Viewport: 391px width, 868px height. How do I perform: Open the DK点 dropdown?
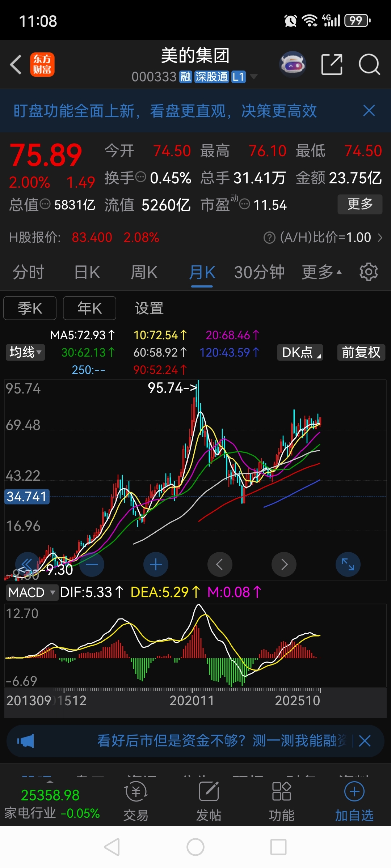[x=300, y=352]
